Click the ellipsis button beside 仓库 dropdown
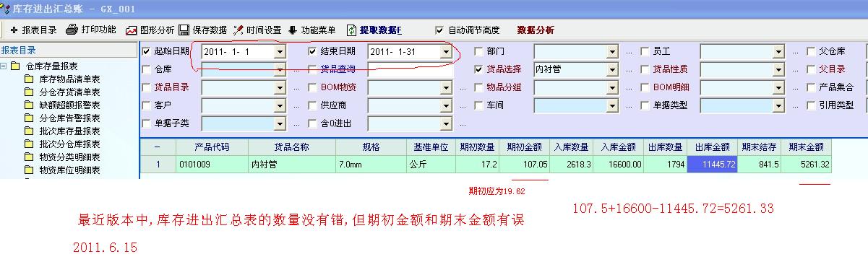Viewport: 868px width, 275px height. 296,71
